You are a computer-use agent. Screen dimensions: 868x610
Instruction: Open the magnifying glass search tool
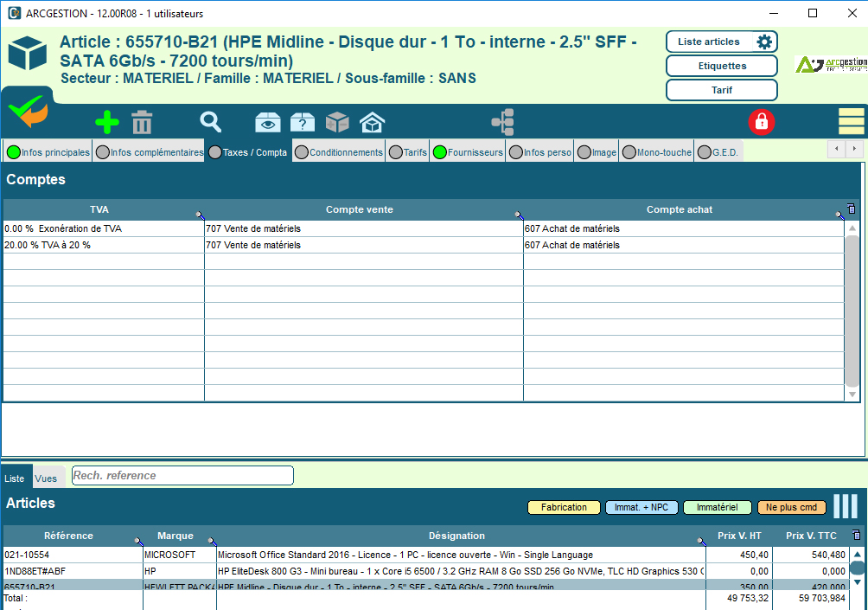click(211, 123)
